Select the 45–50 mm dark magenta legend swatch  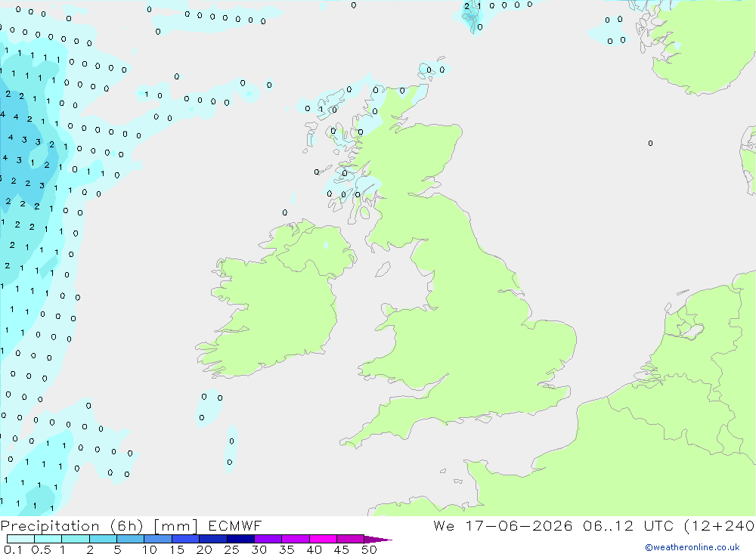pyautogui.click(x=351, y=539)
